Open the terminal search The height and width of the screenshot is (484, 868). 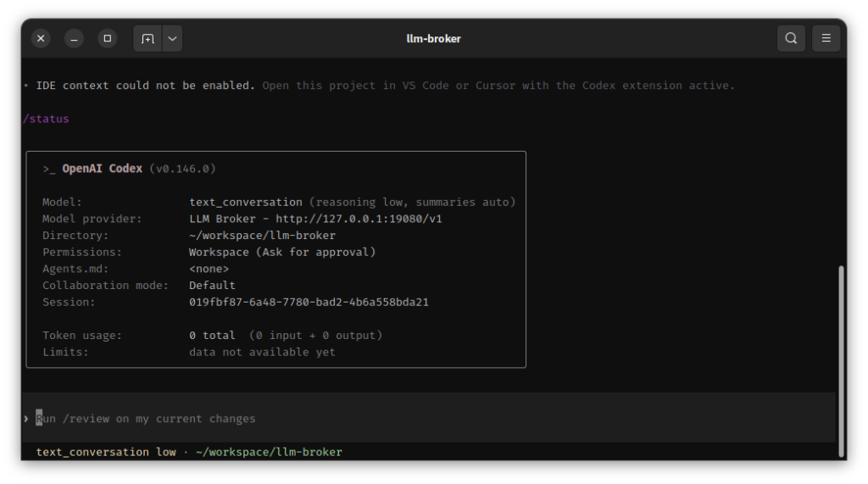pos(791,38)
